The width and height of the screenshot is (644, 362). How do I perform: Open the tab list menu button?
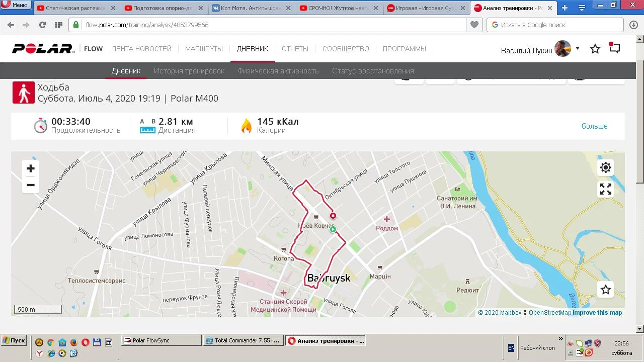point(582,8)
